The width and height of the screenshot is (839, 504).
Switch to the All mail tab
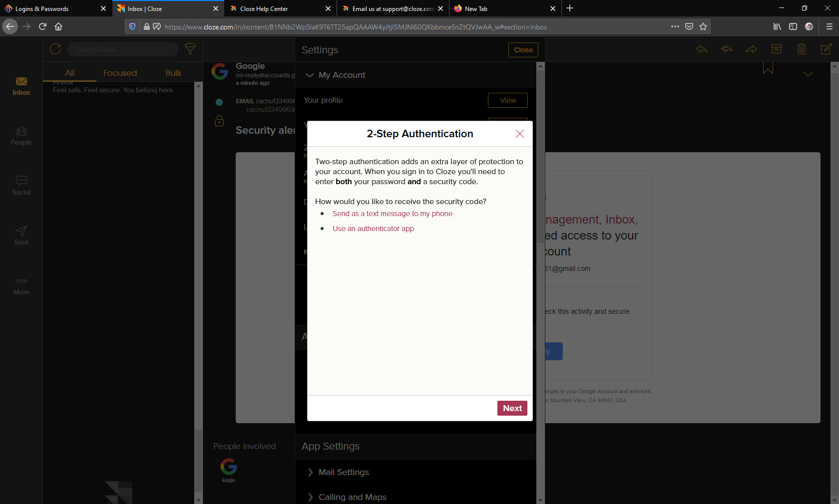(70, 73)
